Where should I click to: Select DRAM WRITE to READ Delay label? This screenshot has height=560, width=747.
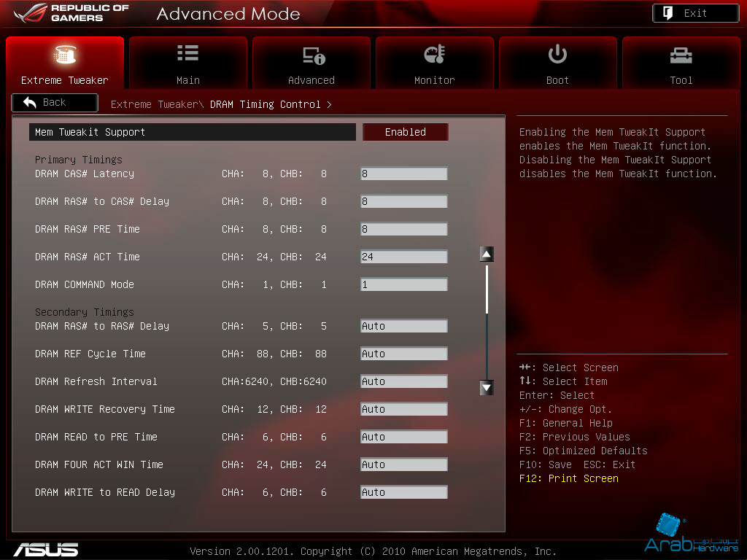point(105,492)
